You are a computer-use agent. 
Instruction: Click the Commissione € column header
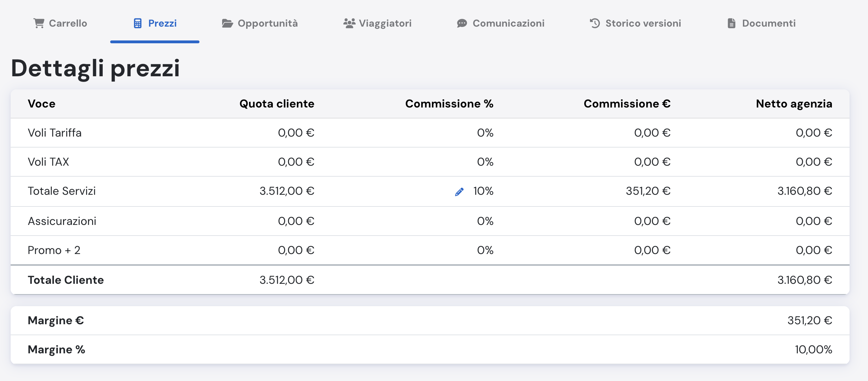coord(627,104)
